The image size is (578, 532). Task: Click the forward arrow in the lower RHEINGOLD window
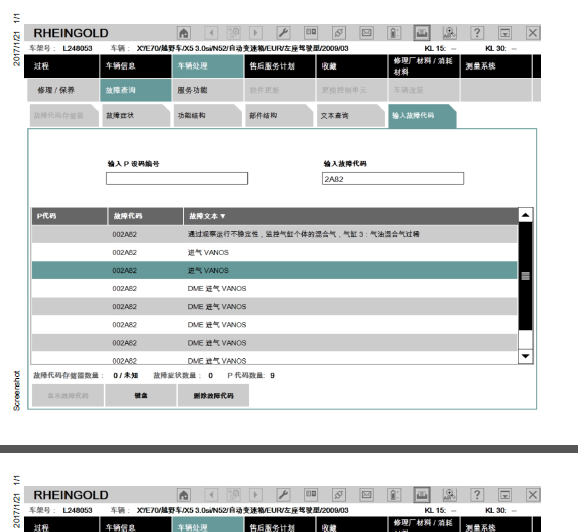255,495
